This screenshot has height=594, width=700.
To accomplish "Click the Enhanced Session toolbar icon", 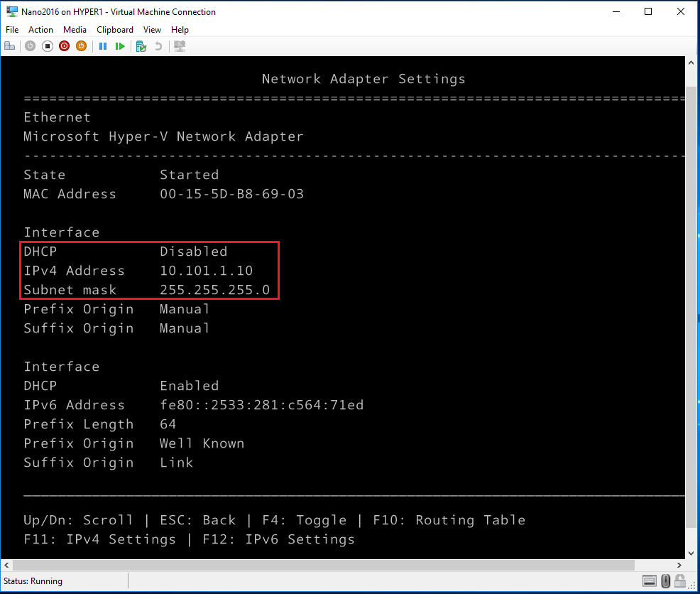I will pyautogui.click(x=180, y=46).
